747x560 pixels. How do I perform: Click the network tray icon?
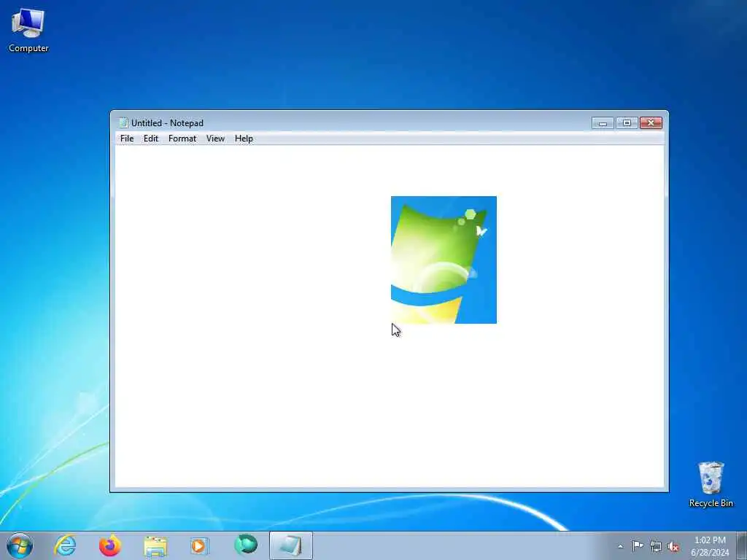656,546
